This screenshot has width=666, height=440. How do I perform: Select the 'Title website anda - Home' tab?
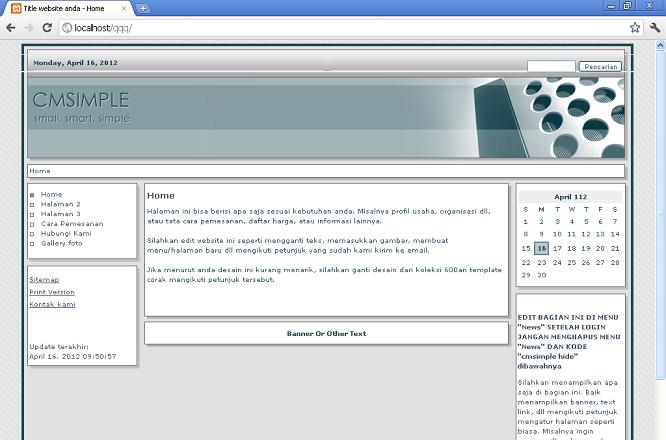click(68, 8)
